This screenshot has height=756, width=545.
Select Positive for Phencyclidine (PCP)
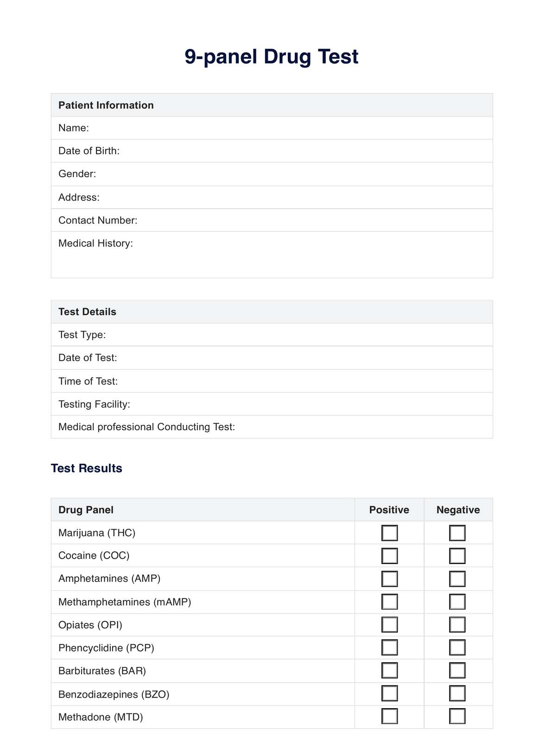(389, 647)
